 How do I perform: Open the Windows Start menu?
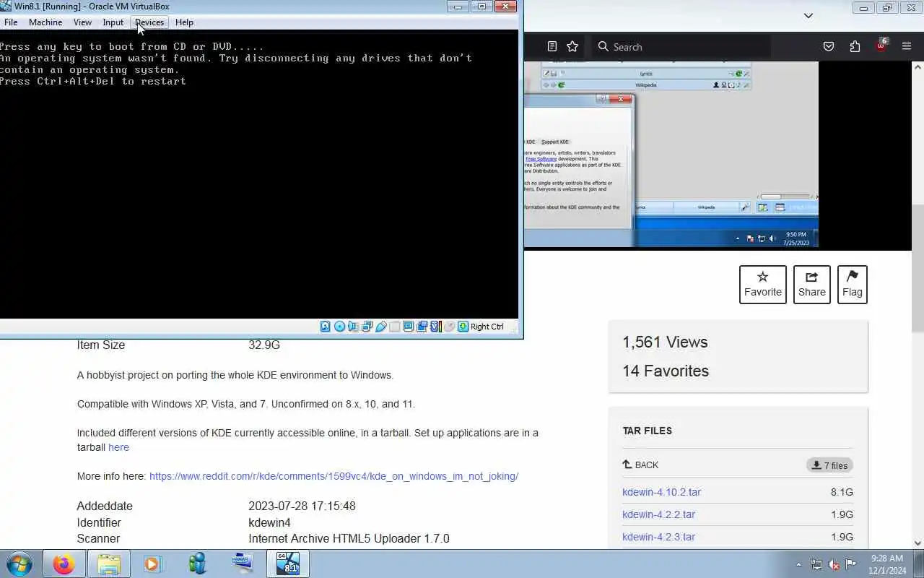pos(19,564)
